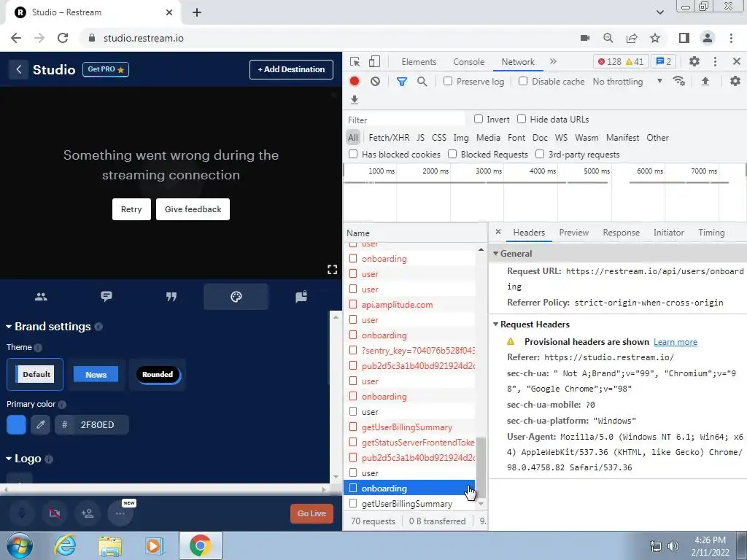Image resolution: width=747 pixels, height=560 pixels.
Task: Close the DevTools panel
Action: click(x=737, y=61)
